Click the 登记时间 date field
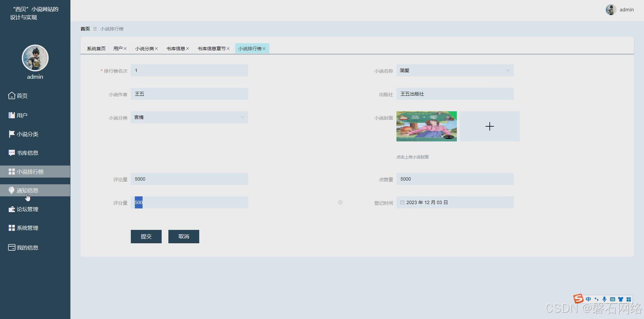This screenshot has height=319, width=644. click(x=455, y=202)
